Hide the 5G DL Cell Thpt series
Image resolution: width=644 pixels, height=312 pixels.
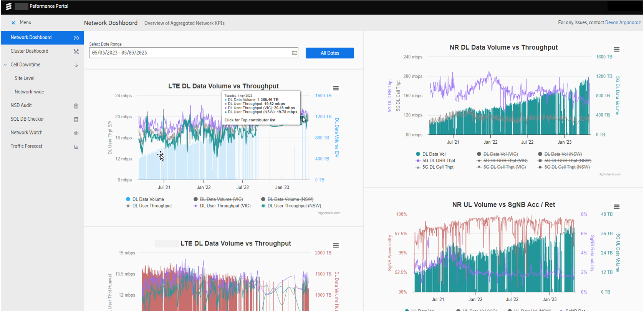(x=435, y=167)
